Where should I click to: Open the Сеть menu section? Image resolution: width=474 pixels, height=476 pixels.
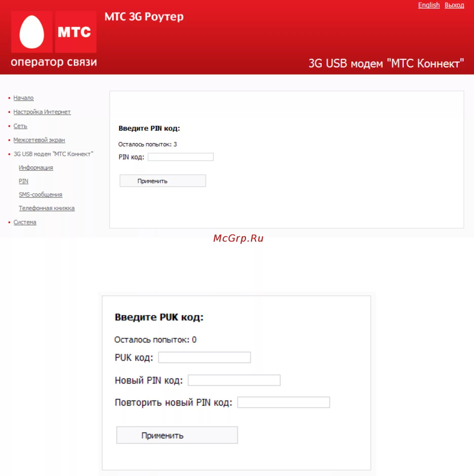[20, 126]
